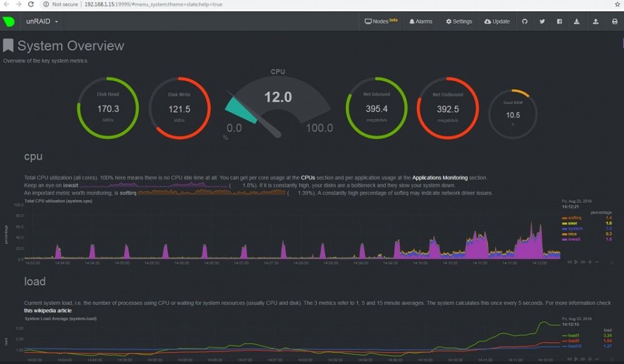The height and width of the screenshot is (364, 624).
Task: Click the Disk Read gauge
Action: (108, 108)
